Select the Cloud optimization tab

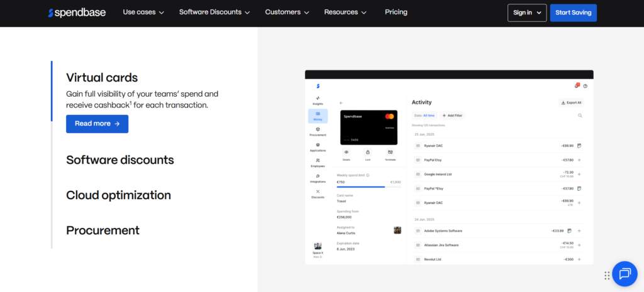(118, 195)
